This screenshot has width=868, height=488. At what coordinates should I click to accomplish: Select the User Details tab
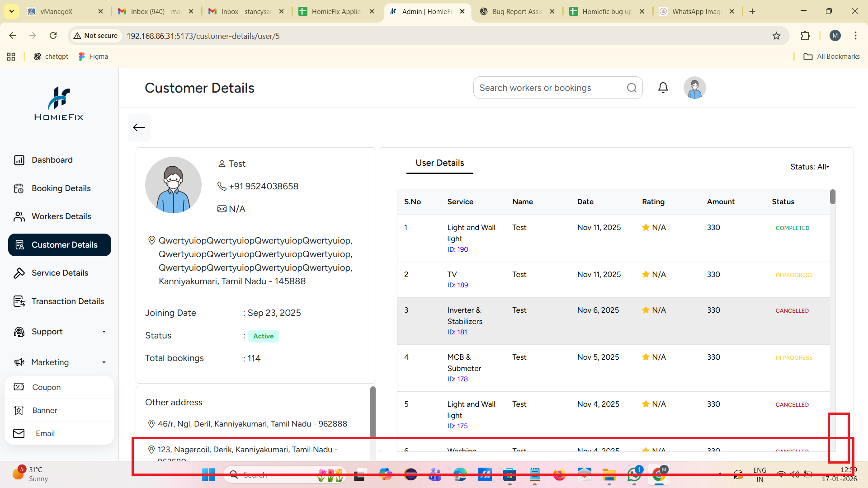click(439, 163)
